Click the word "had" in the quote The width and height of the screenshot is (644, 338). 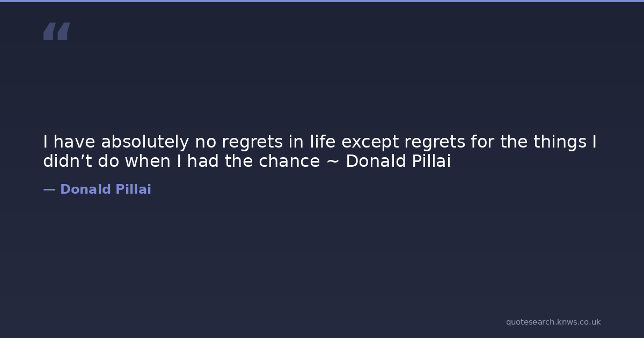pos(203,161)
